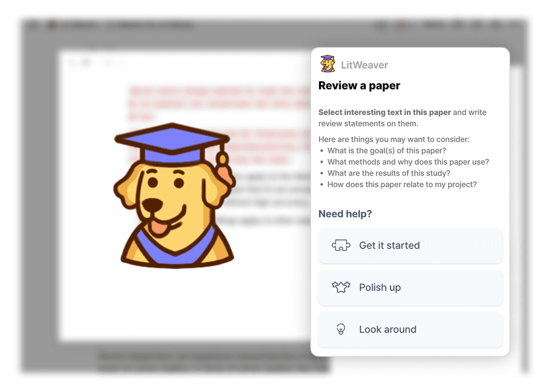This screenshot has width=548, height=392.
Task: Select 'What are the results of this study?' bullet
Action: click(x=388, y=173)
